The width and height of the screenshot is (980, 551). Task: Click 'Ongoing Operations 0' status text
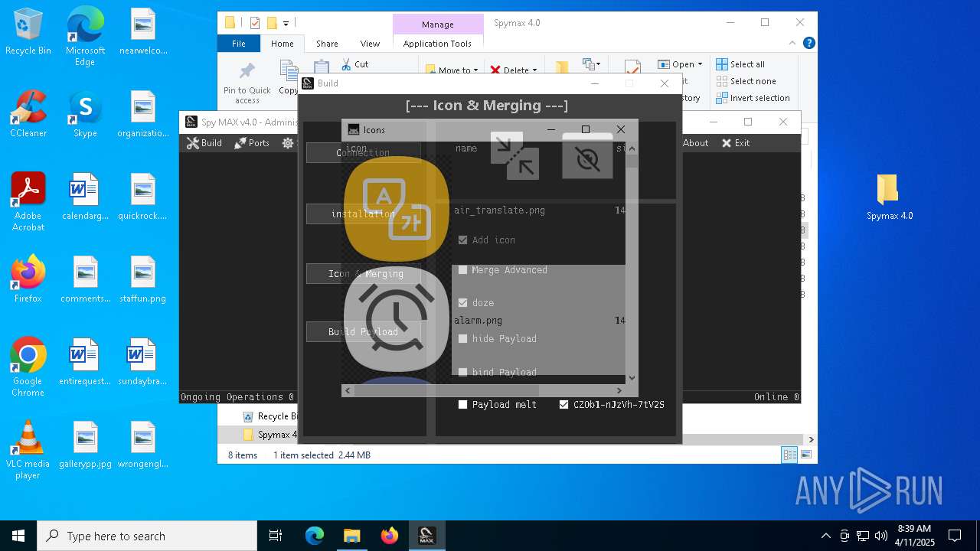click(x=237, y=396)
